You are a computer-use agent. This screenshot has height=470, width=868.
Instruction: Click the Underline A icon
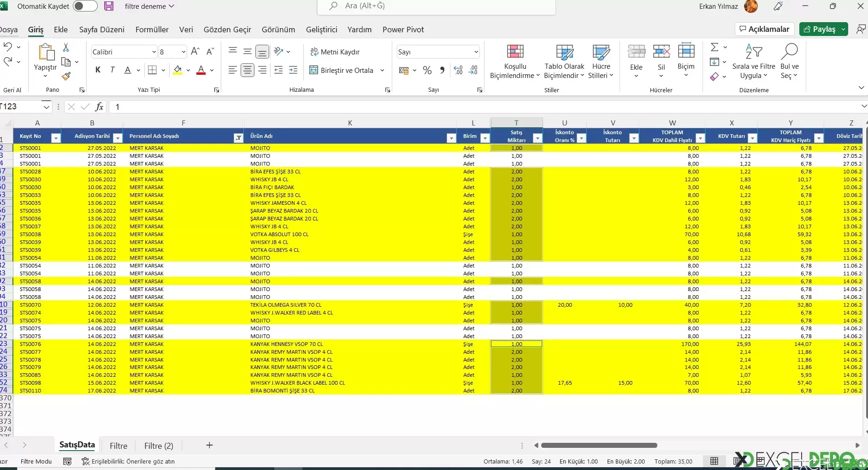point(128,70)
